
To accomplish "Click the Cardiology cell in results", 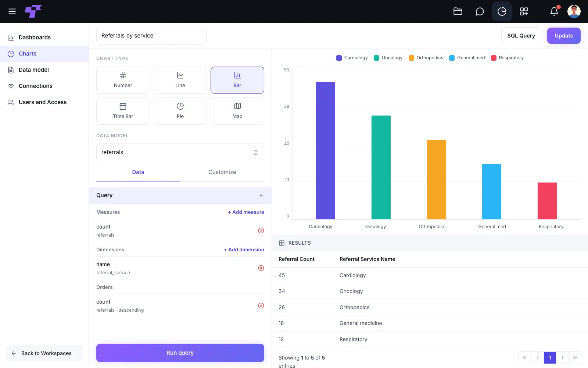I will 352,276.
